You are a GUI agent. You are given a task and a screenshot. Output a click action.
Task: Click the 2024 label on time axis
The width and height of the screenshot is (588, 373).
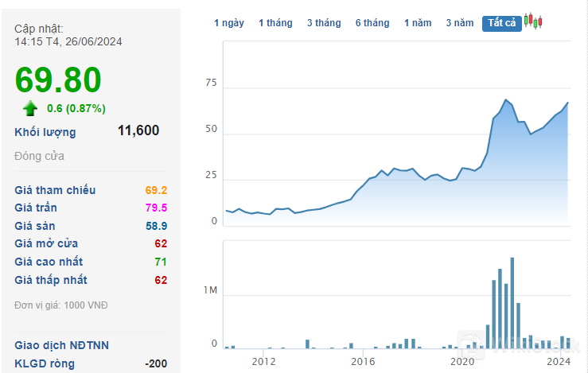559,361
